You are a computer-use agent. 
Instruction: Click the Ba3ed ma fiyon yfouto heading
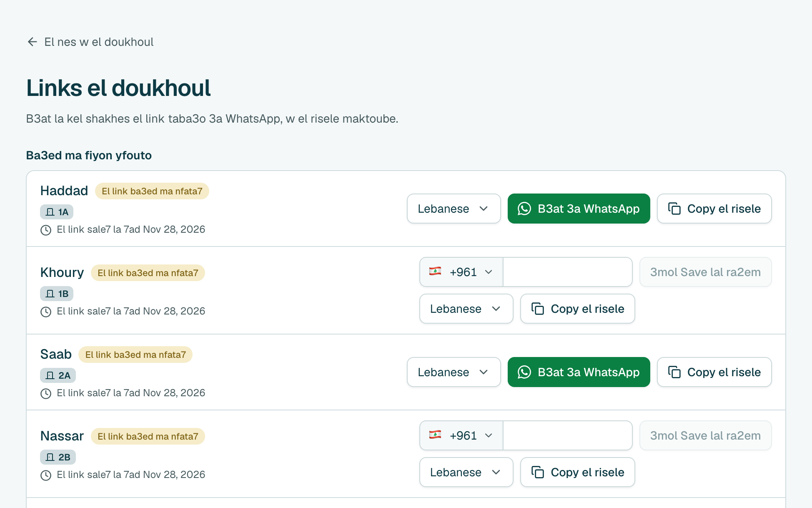tap(89, 155)
